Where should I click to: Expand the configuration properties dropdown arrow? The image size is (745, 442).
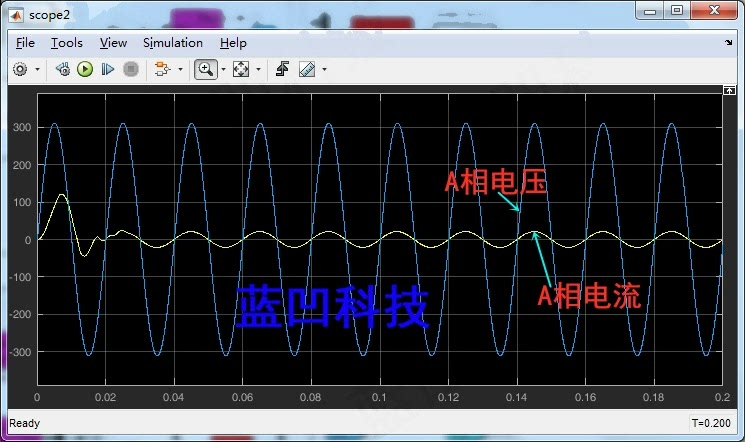click(38, 69)
